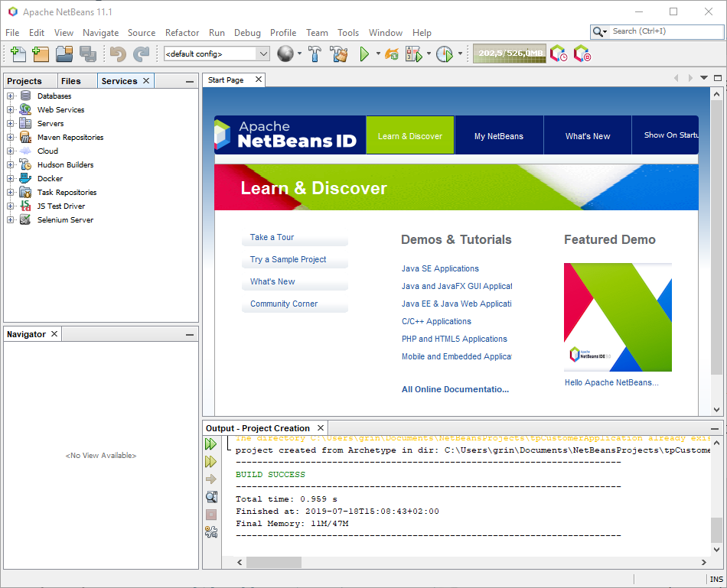Click the Output horizontal scrollbar thumb
727x588 pixels.
[x=273, y=562]
